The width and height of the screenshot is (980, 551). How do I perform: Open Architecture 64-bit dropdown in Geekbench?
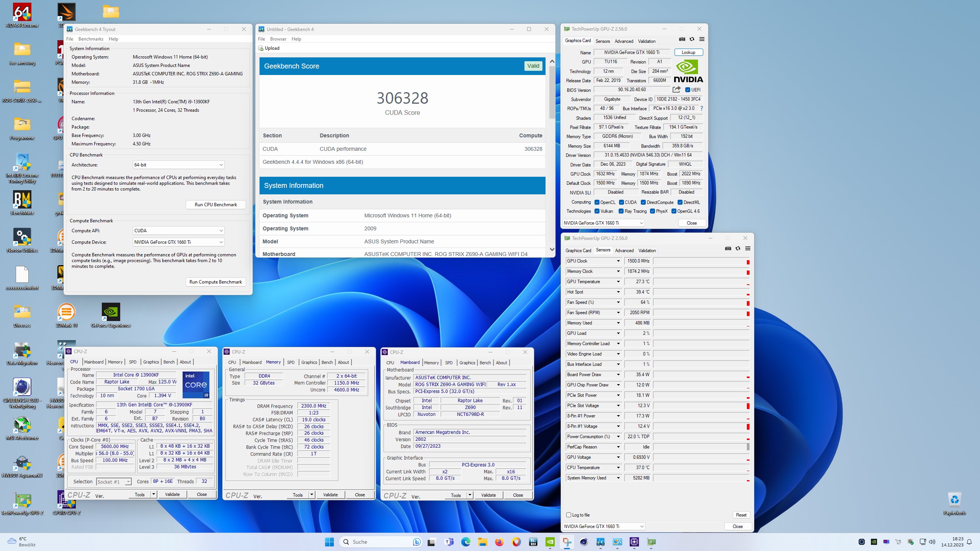point(178,165)
